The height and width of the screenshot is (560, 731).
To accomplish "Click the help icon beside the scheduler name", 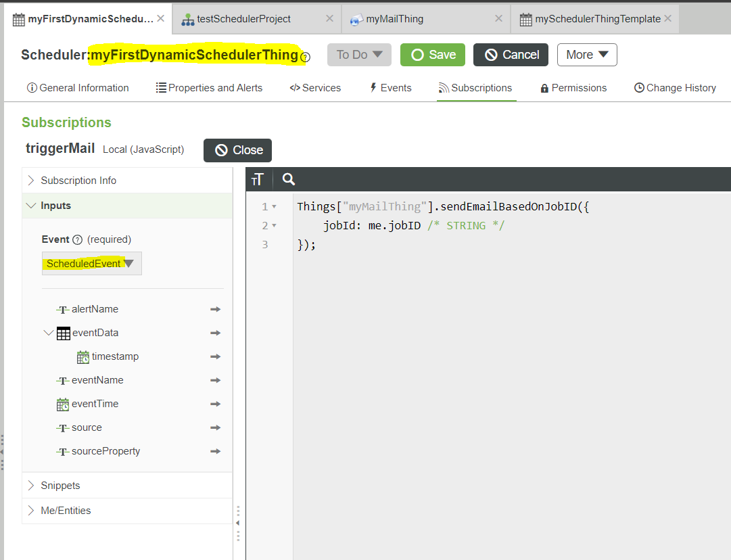I will click(x=306, y=58).
